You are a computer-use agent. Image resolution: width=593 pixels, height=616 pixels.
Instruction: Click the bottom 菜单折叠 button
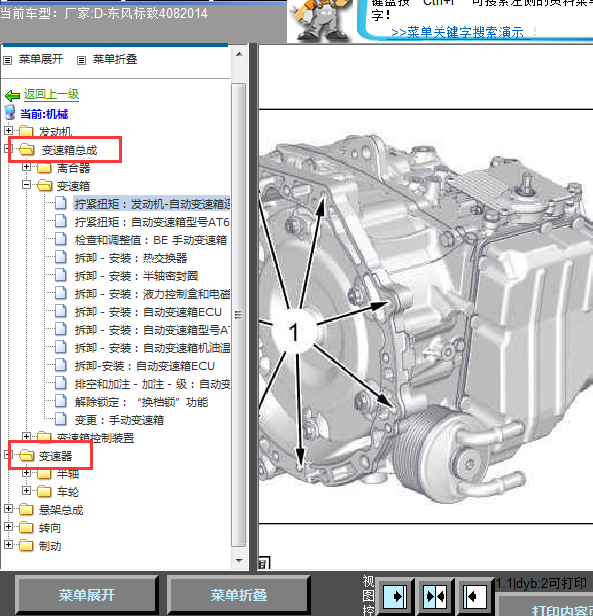click(239, 595)
